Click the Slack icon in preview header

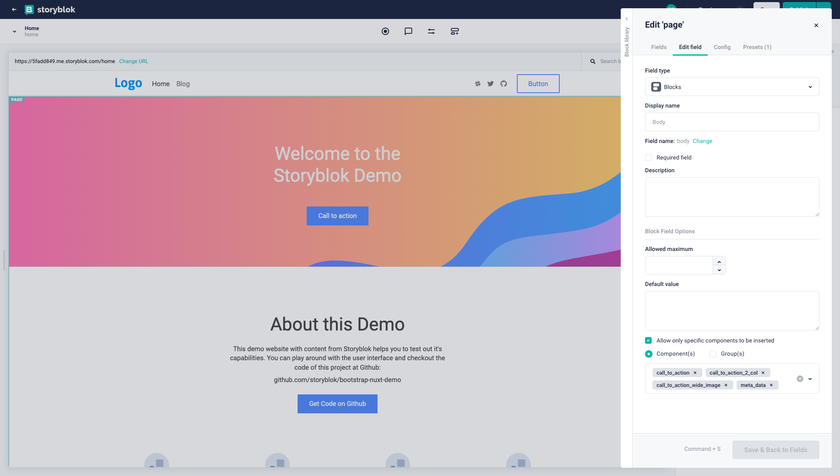[x=477, y=84]
